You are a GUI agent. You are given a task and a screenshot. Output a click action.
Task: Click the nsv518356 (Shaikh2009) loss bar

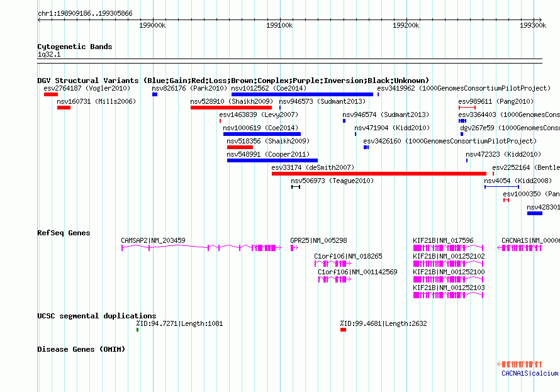coord(240,147)
